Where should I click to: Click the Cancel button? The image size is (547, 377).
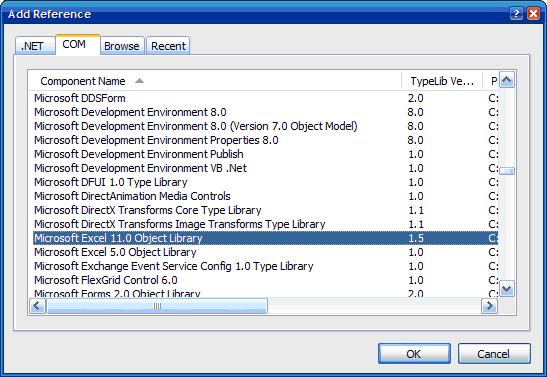pyautogui.click(x=494, y=354)
